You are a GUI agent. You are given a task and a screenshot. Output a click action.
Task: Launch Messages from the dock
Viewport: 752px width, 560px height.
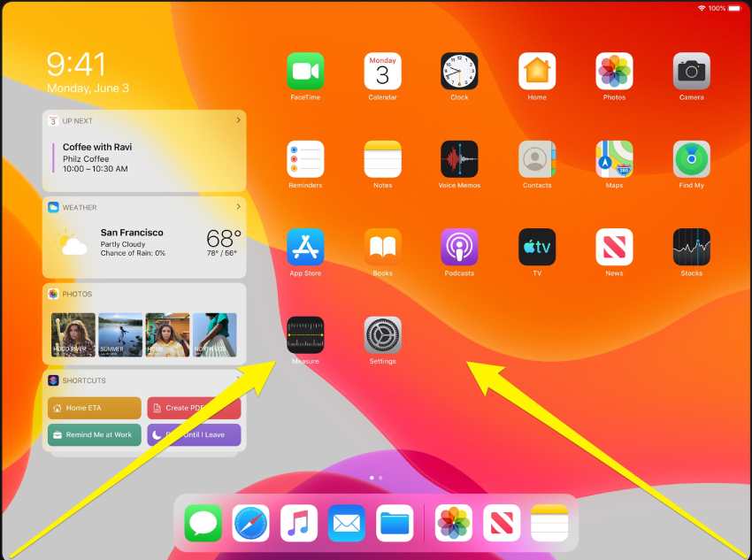[x=203, y=523]
